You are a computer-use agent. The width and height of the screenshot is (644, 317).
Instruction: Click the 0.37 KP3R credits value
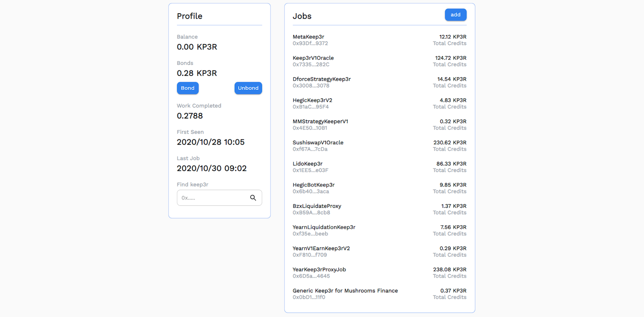pyautogui.click(x=454, y=290)
